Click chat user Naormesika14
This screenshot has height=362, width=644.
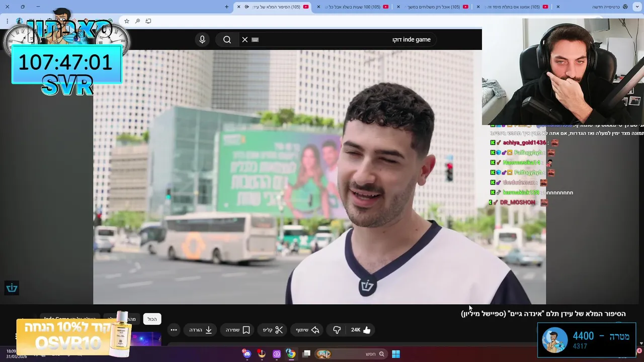click(522, 162)
